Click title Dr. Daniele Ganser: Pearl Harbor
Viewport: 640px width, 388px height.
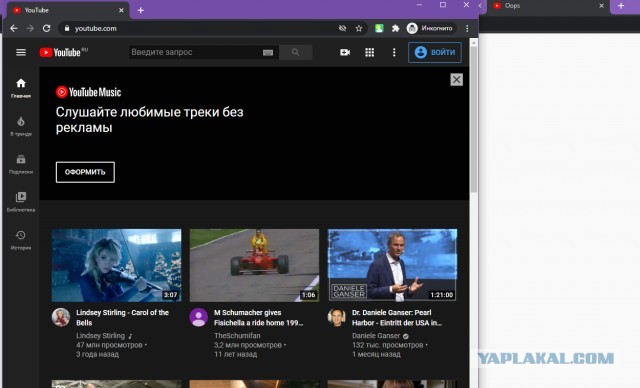point(397,317)
